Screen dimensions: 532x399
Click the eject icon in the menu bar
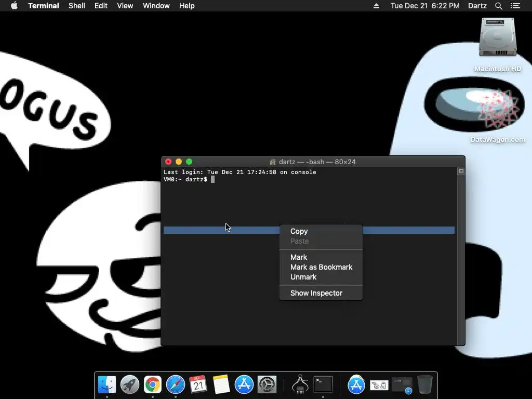coord(376,6)
